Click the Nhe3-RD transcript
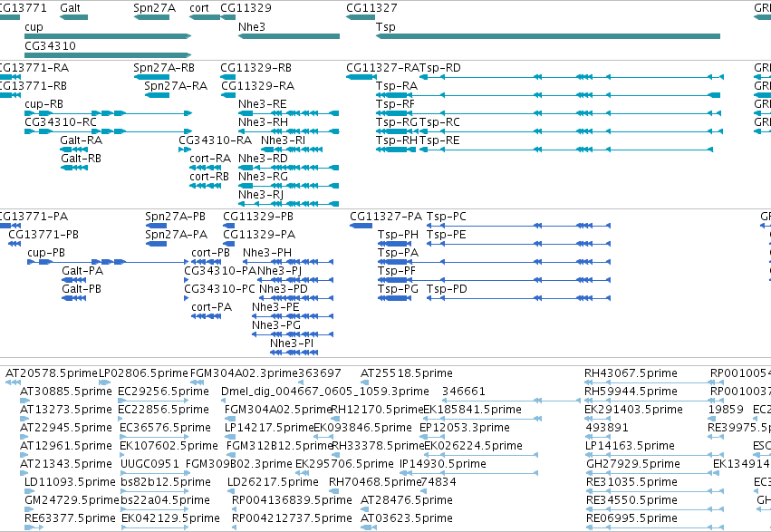The image size is (771, 532). [x=289, y=169]
